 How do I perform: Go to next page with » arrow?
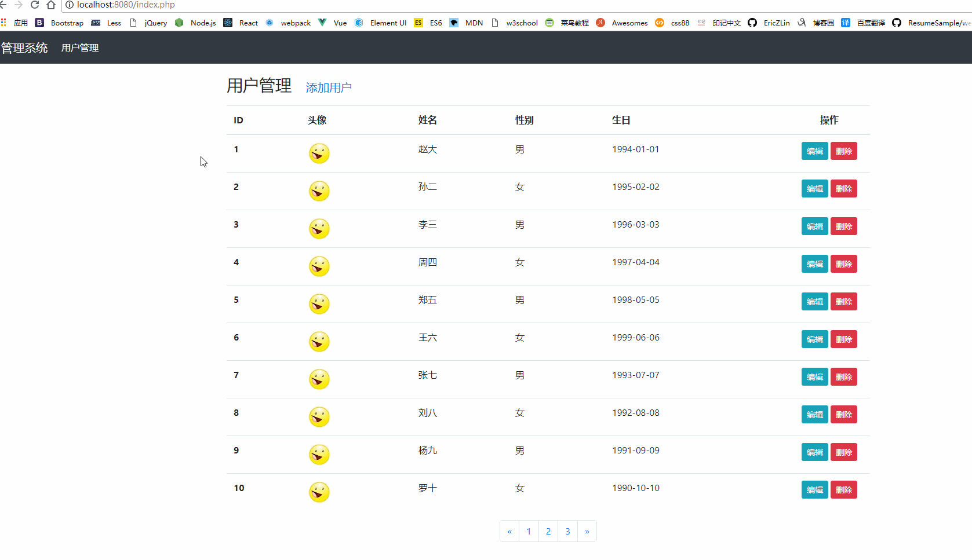pyautogui.click(x=587, y=531)
